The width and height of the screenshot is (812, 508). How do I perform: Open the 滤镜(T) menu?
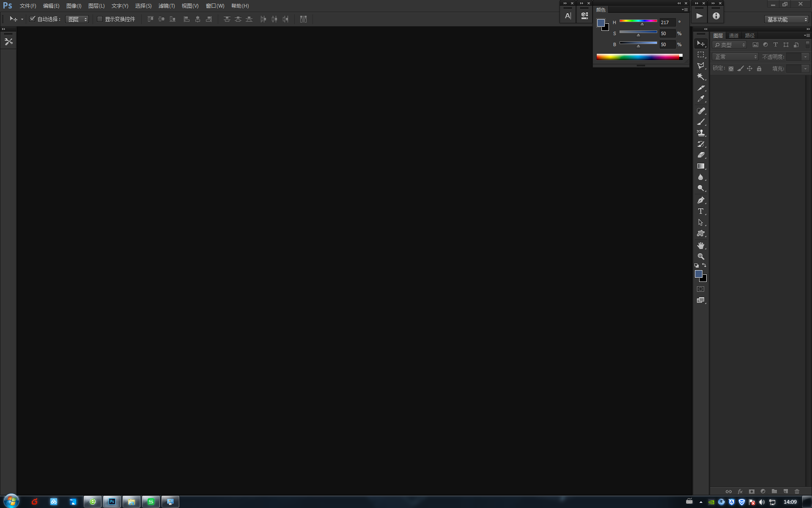coord(167,6)
